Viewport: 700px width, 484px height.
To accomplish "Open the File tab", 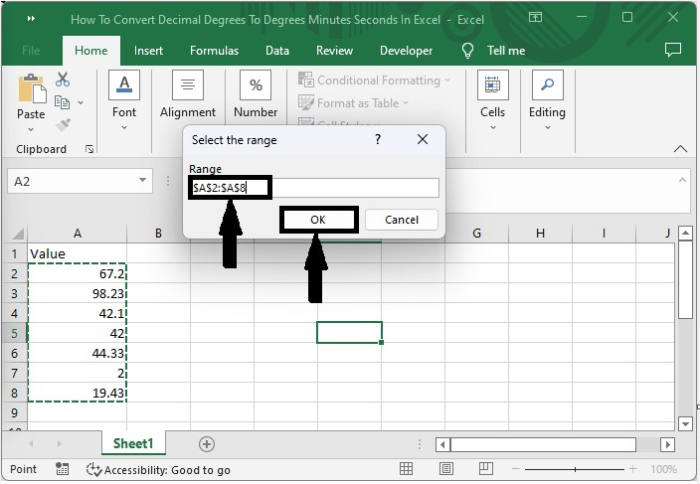I will pyautogui.click(x=31, y=50).
